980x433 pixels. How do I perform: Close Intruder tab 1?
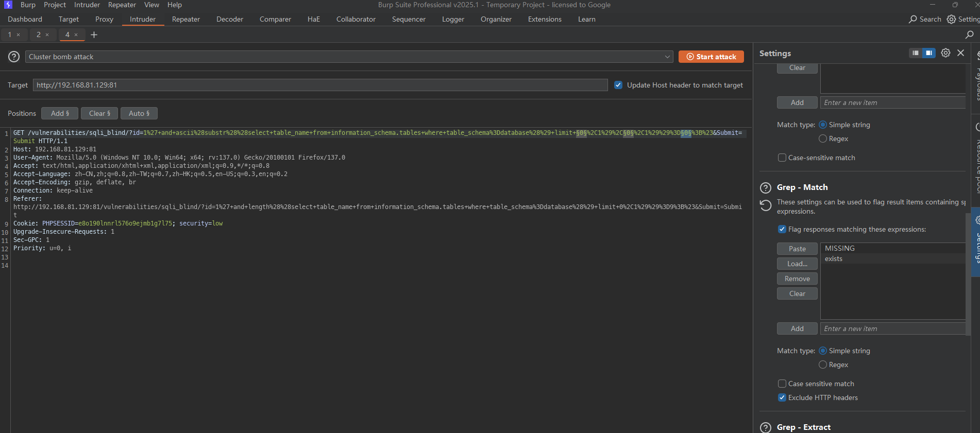(19, 35)
